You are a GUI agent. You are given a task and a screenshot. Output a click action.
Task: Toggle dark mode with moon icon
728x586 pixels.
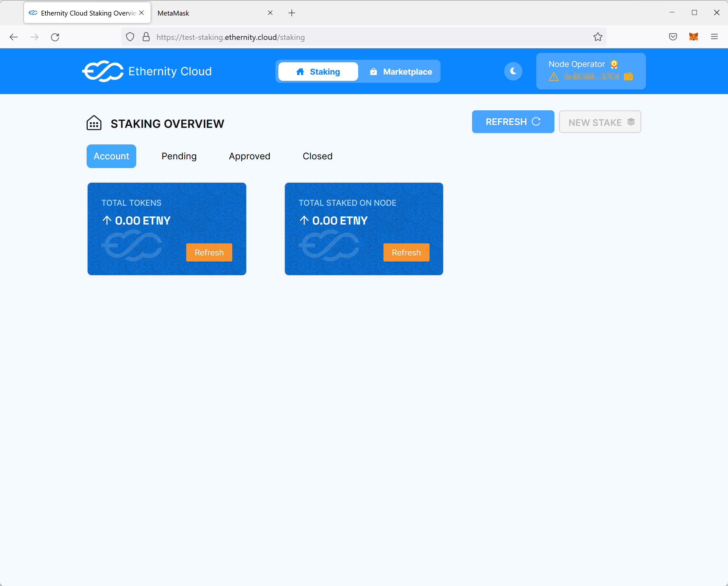(x=513, y=71)
